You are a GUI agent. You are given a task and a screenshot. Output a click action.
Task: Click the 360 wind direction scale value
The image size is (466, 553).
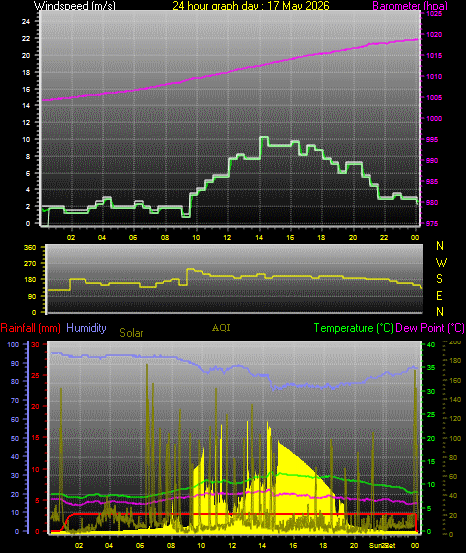30,248
